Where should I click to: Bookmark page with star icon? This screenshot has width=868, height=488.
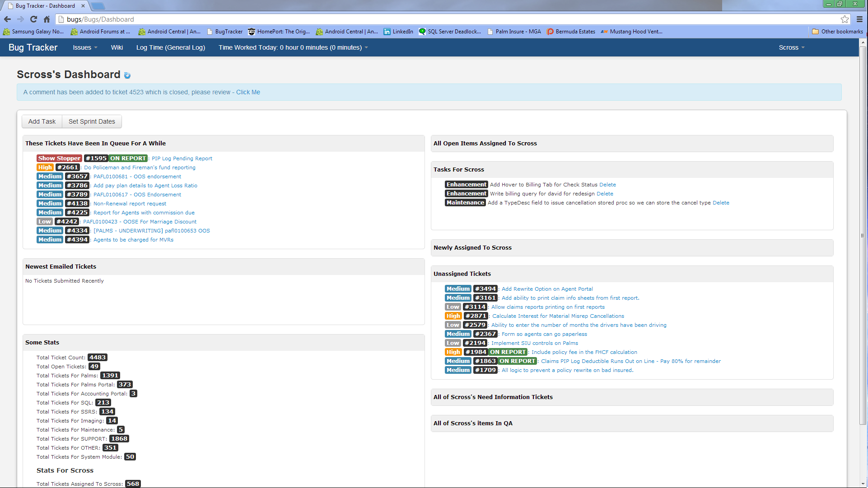845,19
